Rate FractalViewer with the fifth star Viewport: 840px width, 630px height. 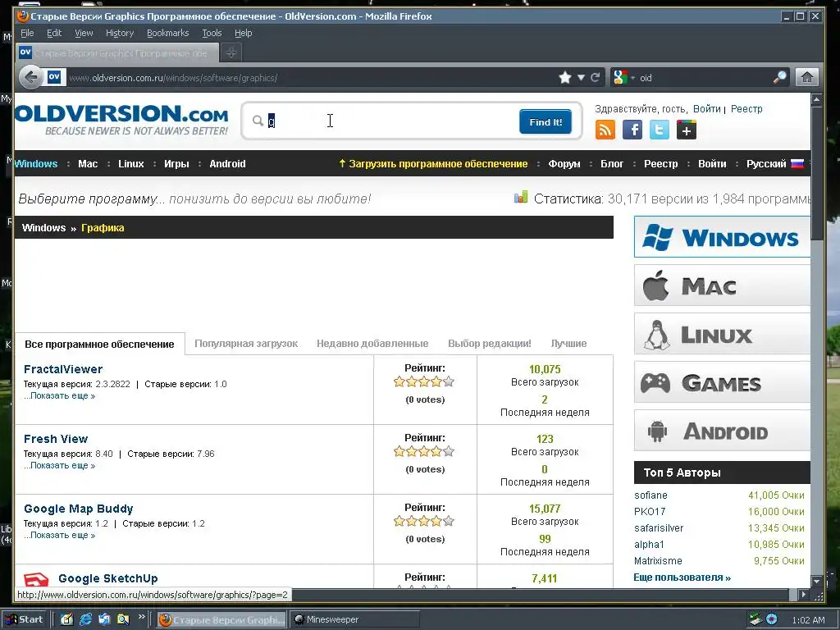click(x=449, y=381)
